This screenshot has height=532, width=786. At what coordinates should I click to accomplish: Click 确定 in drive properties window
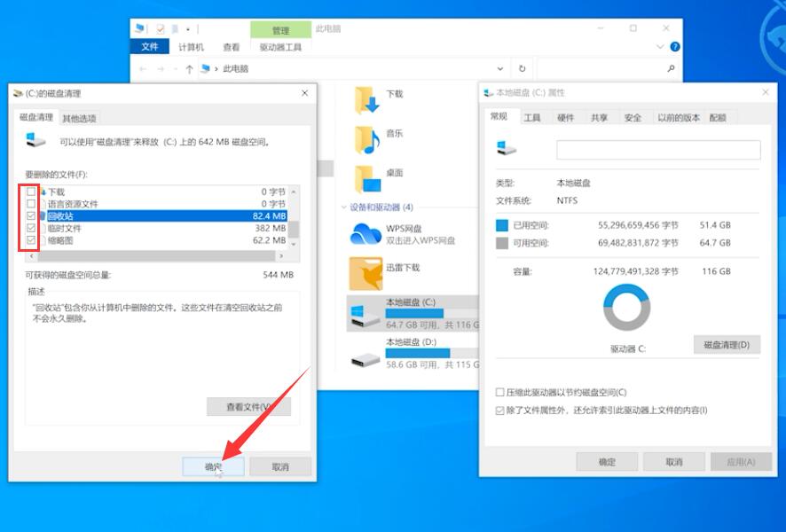[607, 462]
